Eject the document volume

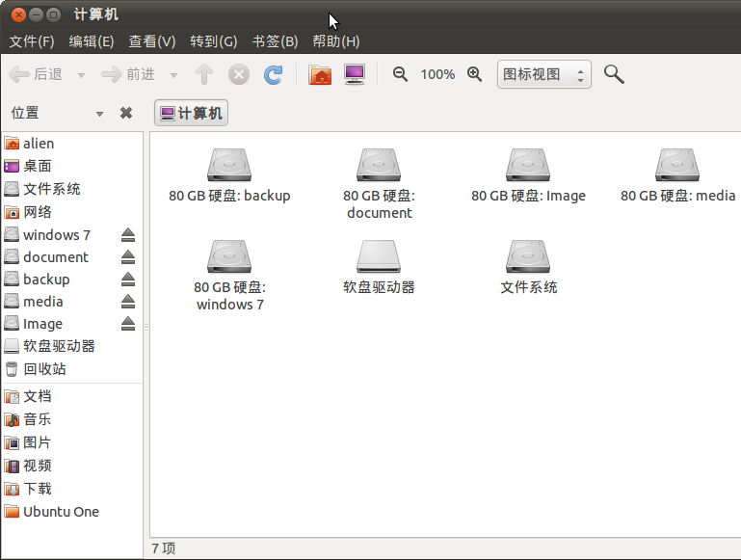pos(128,257)
